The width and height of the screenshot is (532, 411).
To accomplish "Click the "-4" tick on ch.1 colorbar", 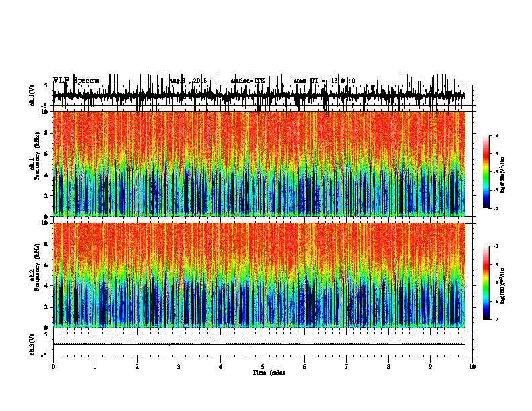I will (496, 154).
